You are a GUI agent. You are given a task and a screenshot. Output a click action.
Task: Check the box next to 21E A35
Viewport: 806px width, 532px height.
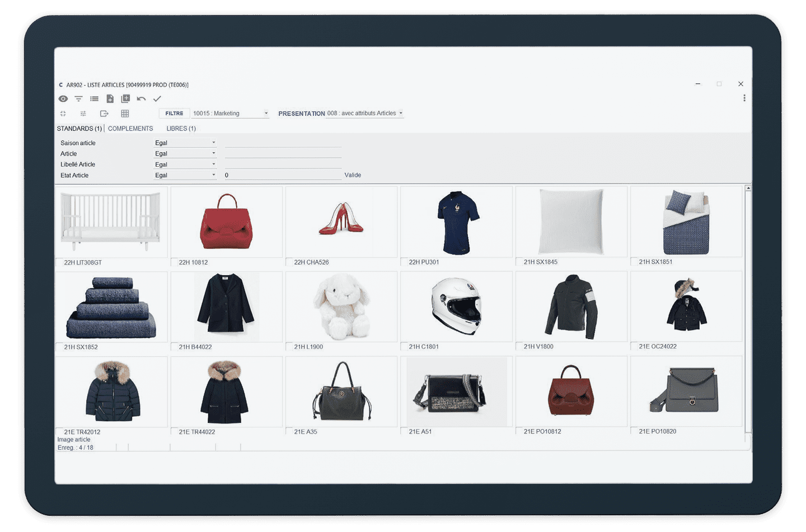289,432
